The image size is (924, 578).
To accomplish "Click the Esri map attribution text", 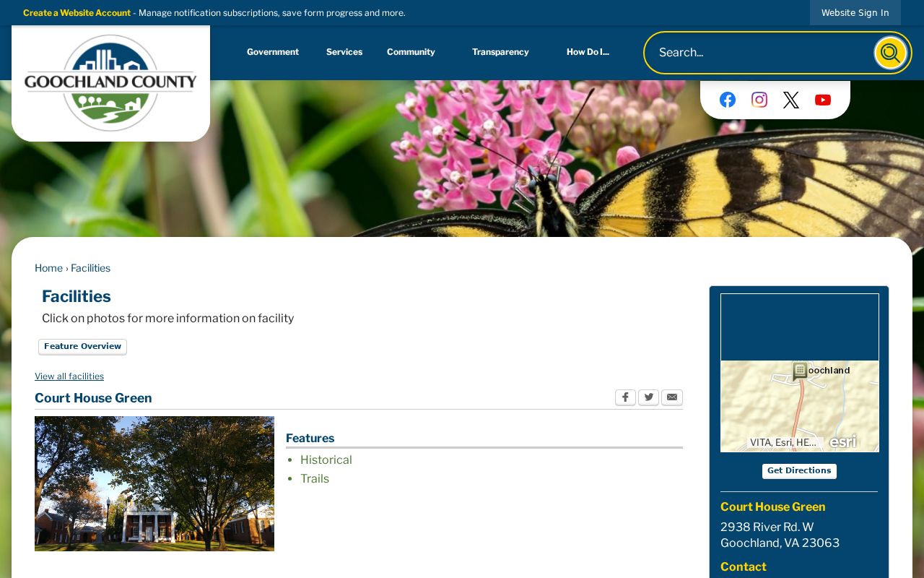I will pos(783,443).
